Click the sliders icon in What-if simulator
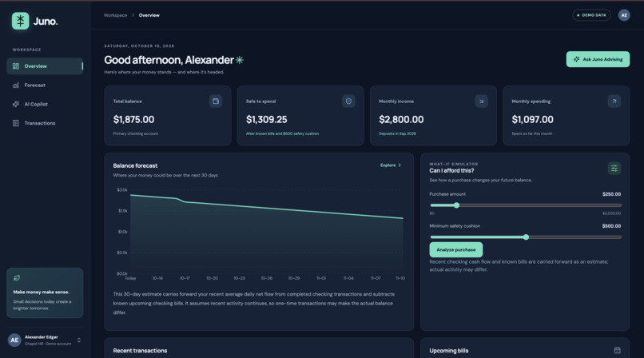 (614, 168)
